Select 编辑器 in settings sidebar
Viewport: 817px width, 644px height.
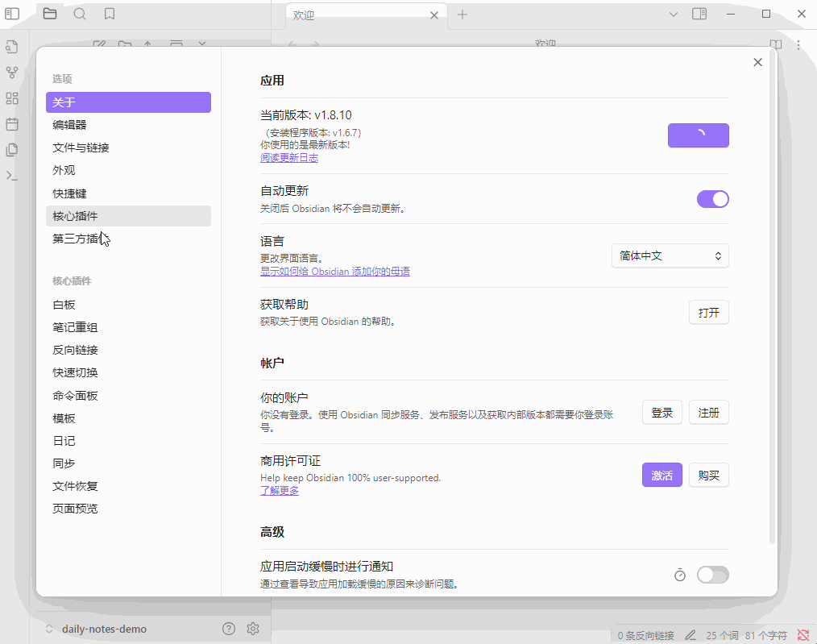pyautogui.click(x=128, y=125)
